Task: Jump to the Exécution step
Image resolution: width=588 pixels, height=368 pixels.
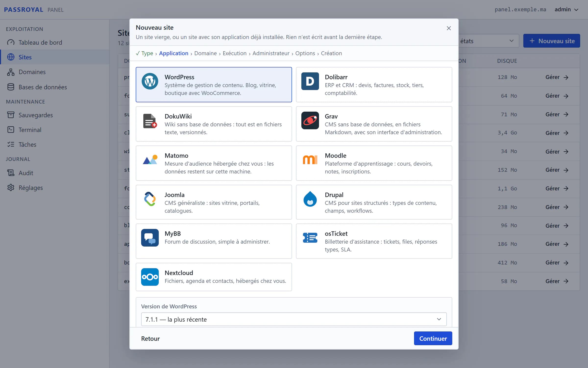Action: pyautogui.click(x=234, y=53)
